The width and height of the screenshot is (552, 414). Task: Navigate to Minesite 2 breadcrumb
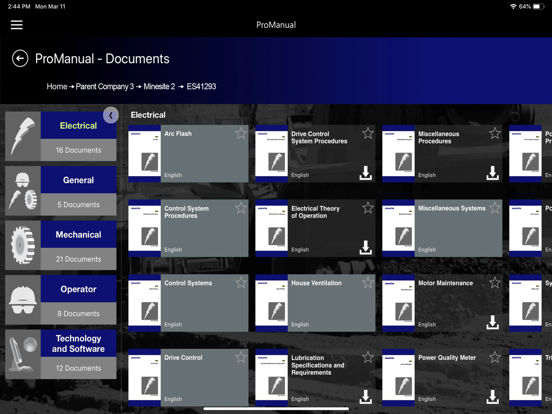point(159,86)
